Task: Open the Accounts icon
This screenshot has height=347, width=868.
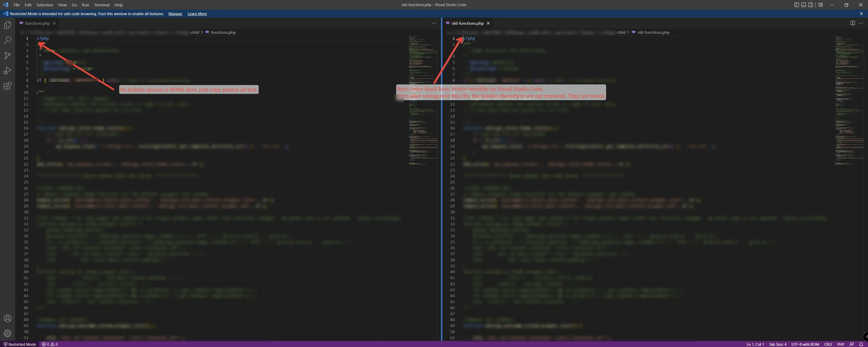Action: coord(7,318)
